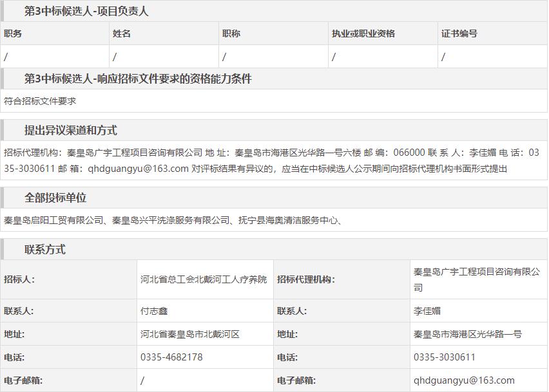The height and width of the screenshot is (392, 549).
Task: Select the 职务 column header
Action: [x=13, y=33]
